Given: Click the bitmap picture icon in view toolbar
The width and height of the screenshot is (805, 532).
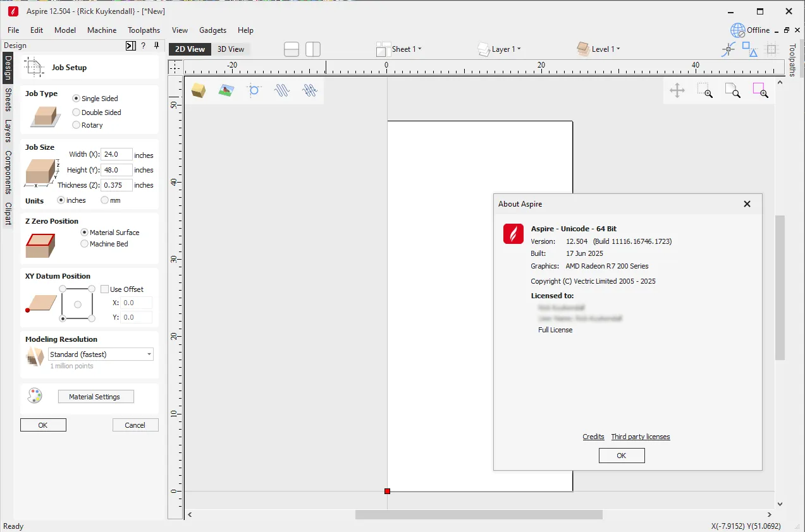Looking at the screenshot, I should (226, 91).
